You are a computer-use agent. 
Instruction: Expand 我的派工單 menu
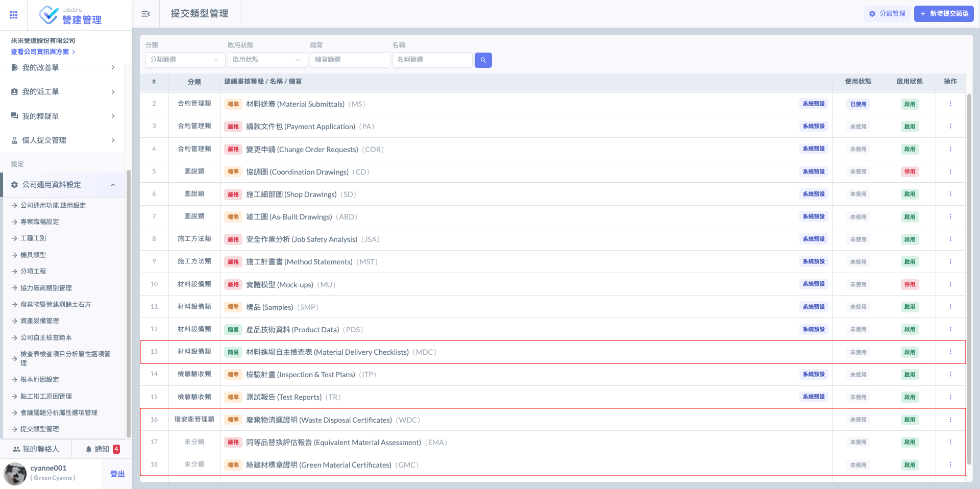64,92
